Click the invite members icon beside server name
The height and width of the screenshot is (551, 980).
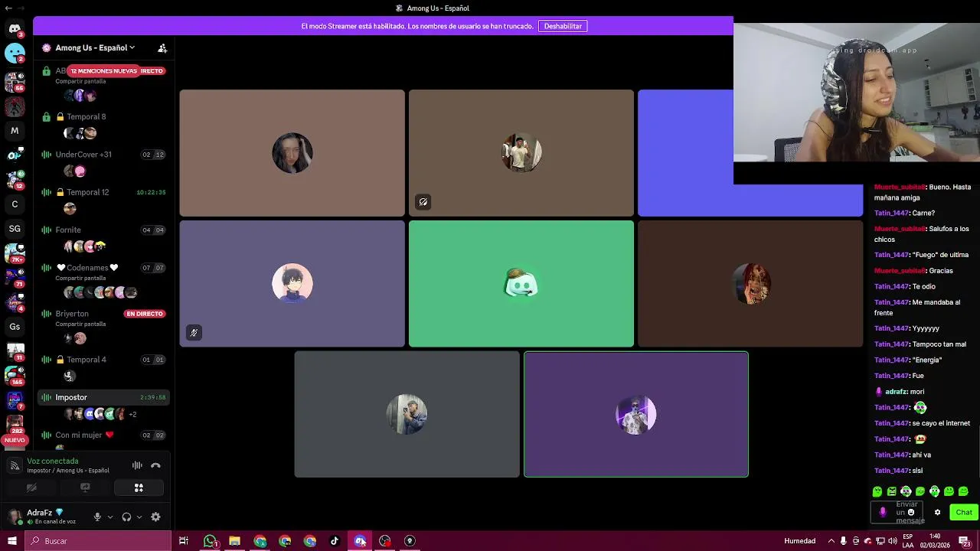coord(162,47)
